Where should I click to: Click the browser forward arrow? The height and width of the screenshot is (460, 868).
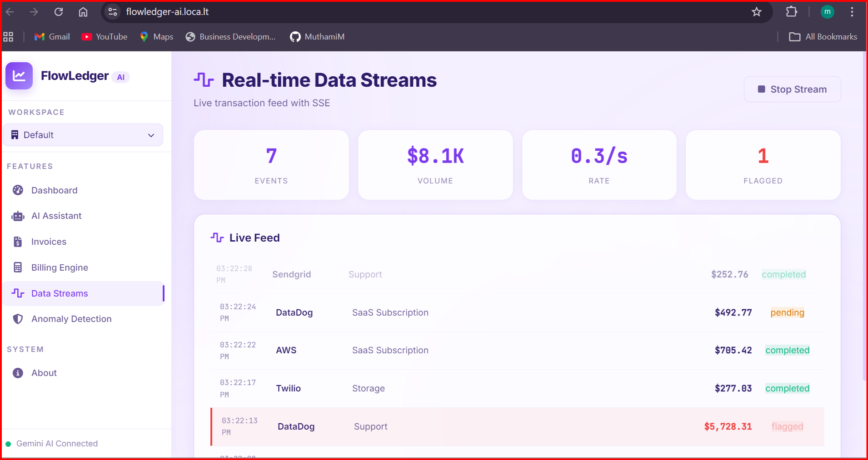pos(34,12)
